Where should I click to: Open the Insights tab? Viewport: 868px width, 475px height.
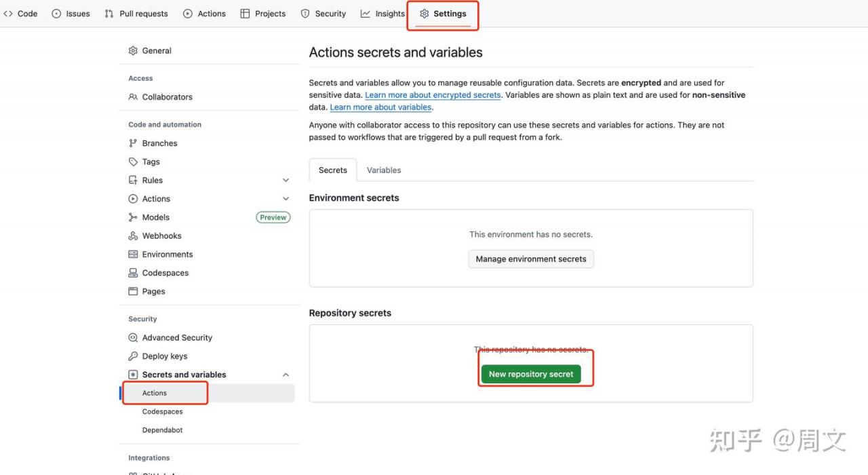[382, 14]
